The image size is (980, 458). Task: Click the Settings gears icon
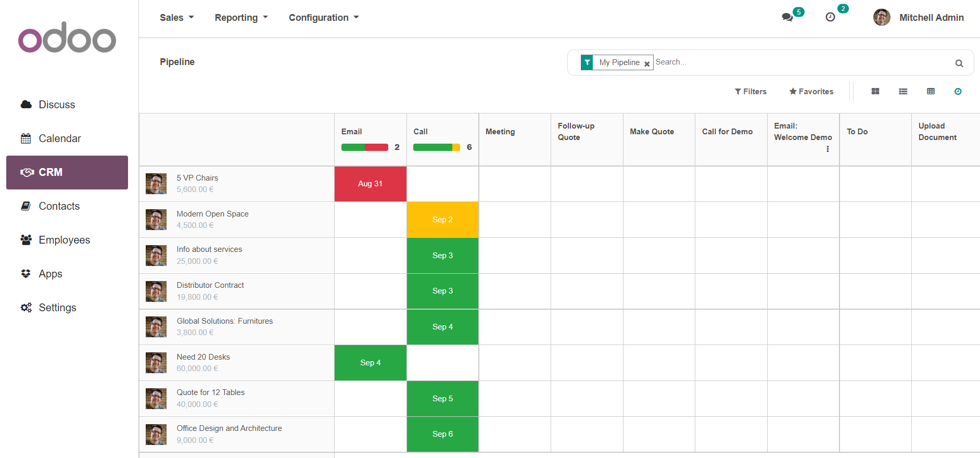coord(26,308)
